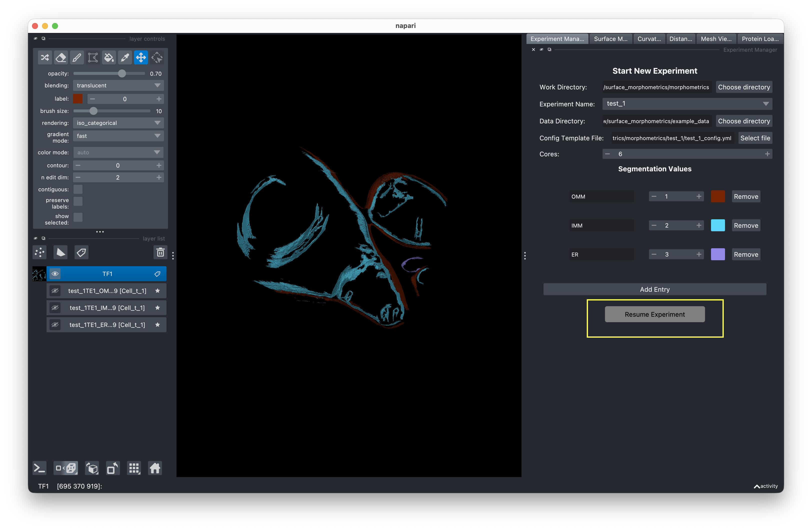Screen dimensions: 812x530
Task: Switch to the Curvat... tab
Action: coord(649,39)
